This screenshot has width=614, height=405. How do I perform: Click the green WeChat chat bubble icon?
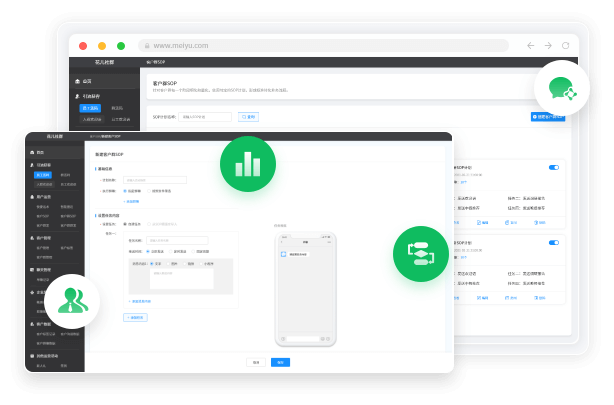(x=561, y=89)
